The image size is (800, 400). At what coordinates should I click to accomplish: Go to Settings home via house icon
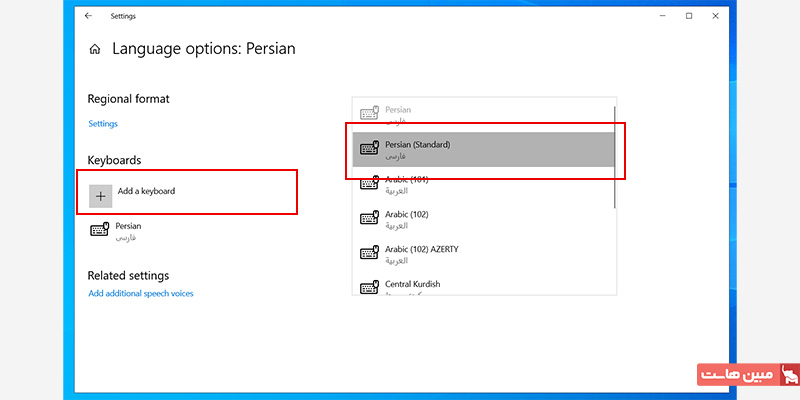[x=95, y=48]
